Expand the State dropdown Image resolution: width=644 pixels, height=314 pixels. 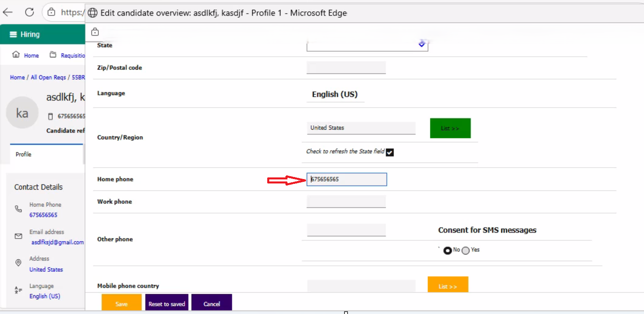point(422,44)
